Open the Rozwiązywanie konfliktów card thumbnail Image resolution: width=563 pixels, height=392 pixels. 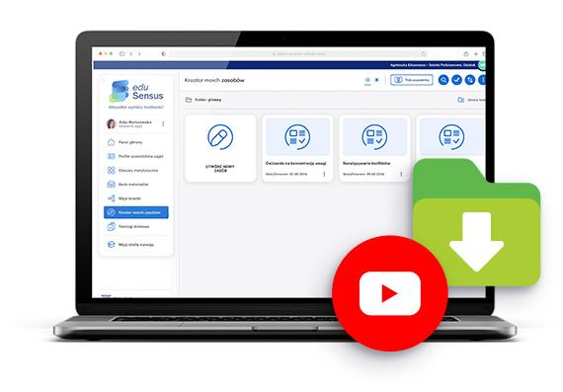[x=374, y=137]
